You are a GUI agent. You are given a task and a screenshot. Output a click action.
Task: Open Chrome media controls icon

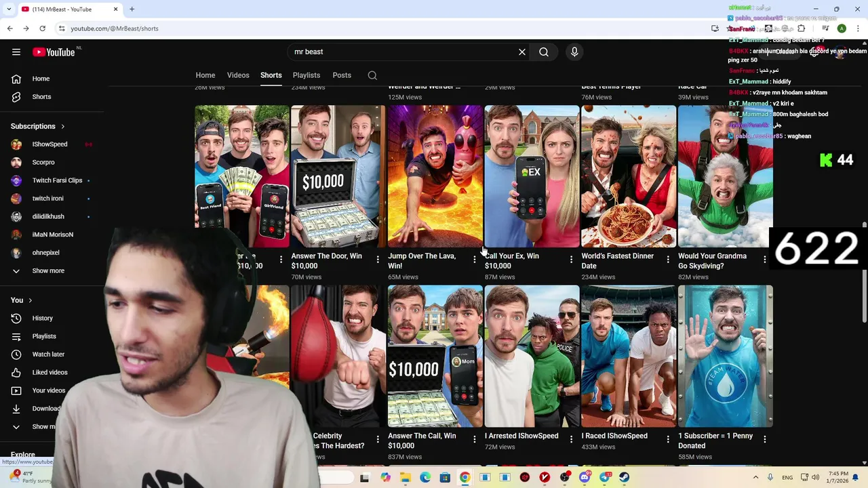tap(825, 28)
